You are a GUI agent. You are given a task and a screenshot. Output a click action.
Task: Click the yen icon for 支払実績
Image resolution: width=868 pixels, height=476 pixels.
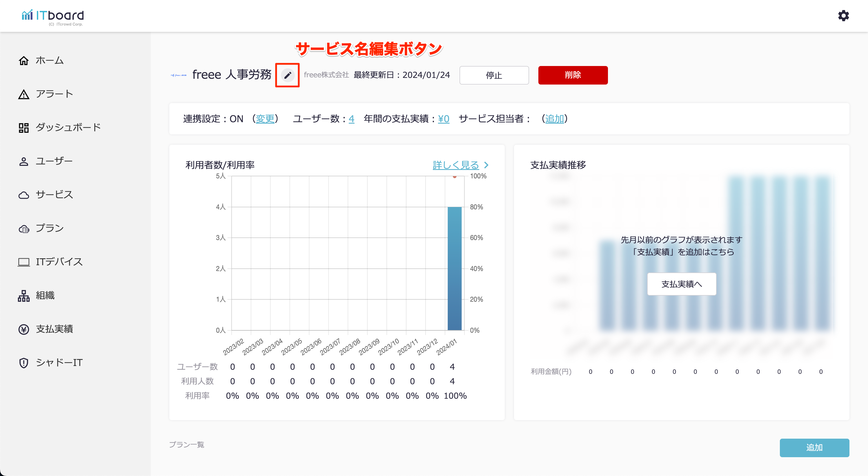(23, 329)
